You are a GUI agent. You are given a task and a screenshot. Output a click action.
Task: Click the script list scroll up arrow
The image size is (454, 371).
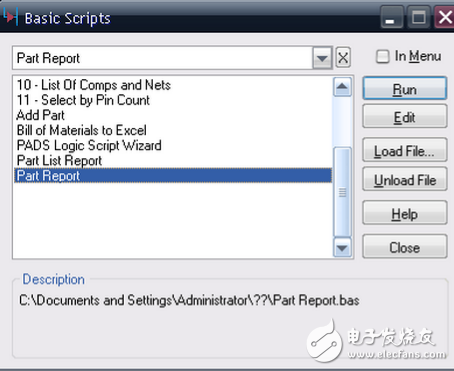tap(342, 87)
